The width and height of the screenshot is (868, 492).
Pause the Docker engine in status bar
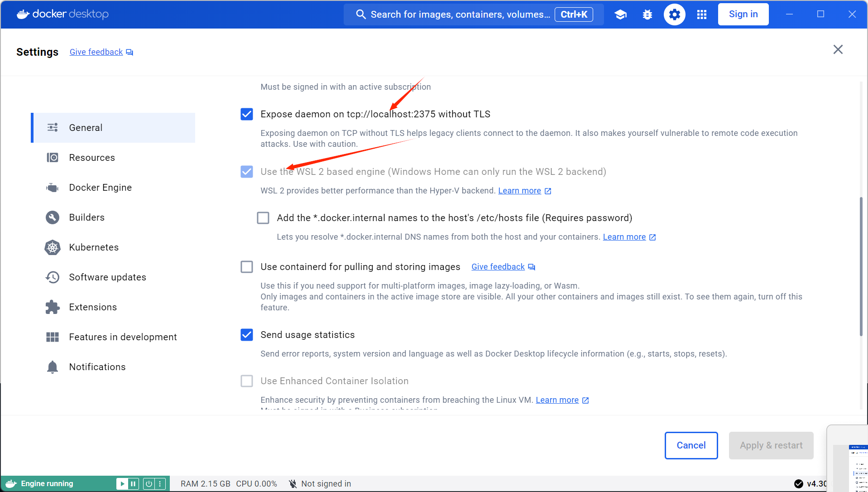(x=133, y=484)
